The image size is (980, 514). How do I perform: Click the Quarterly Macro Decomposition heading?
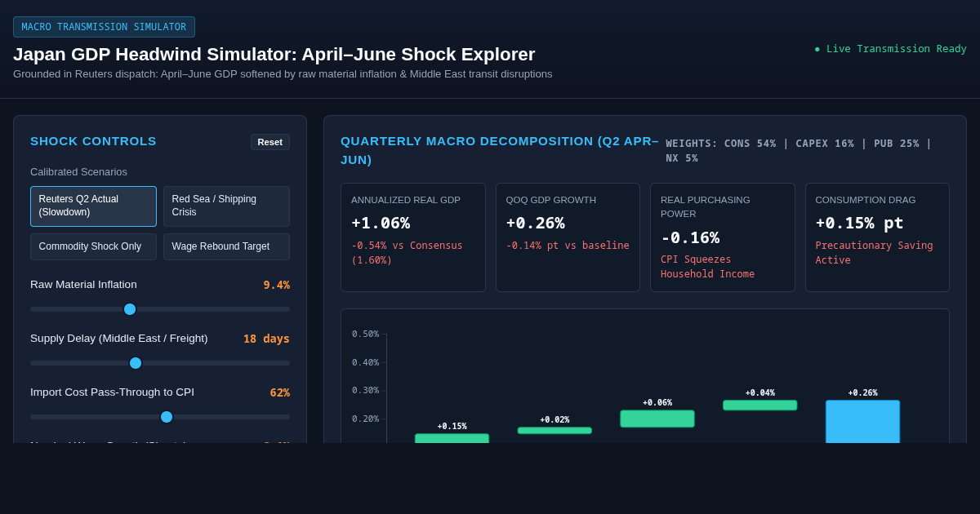click(x=500, y=150)
